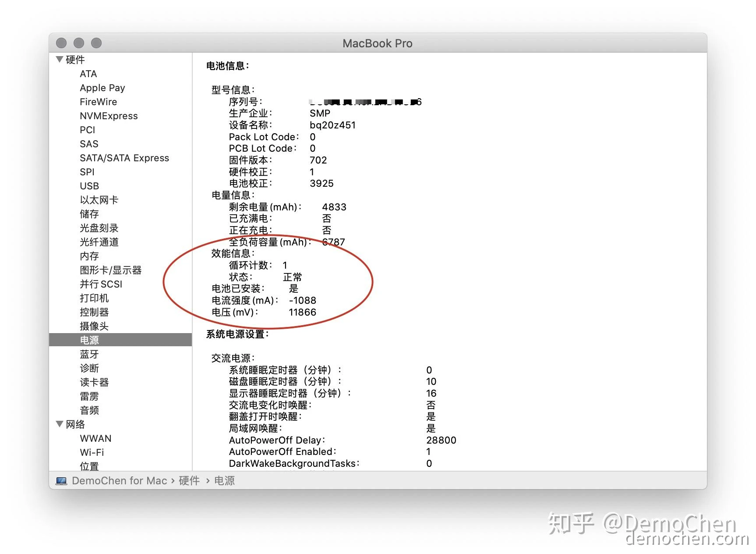Select 雷雳 Thunderbolt in the sidebar

[89, 396]
